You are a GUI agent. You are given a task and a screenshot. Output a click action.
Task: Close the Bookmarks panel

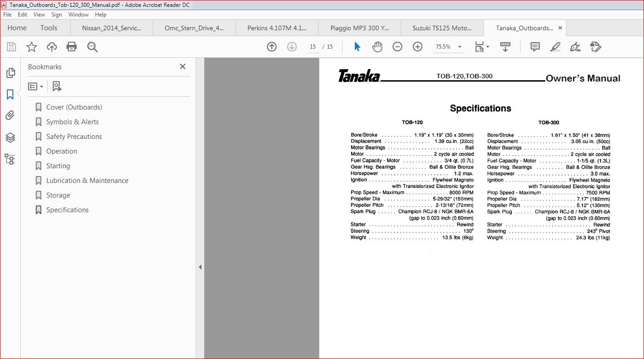[183, 66]
